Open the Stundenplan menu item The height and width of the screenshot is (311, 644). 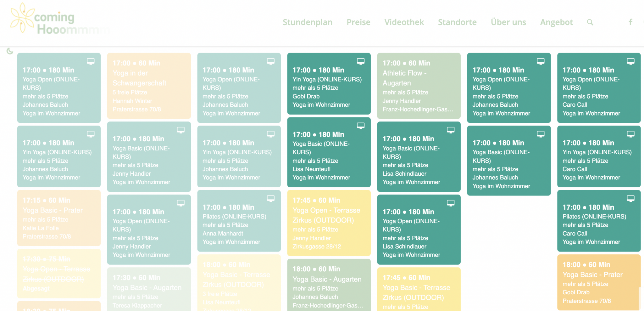308,22
